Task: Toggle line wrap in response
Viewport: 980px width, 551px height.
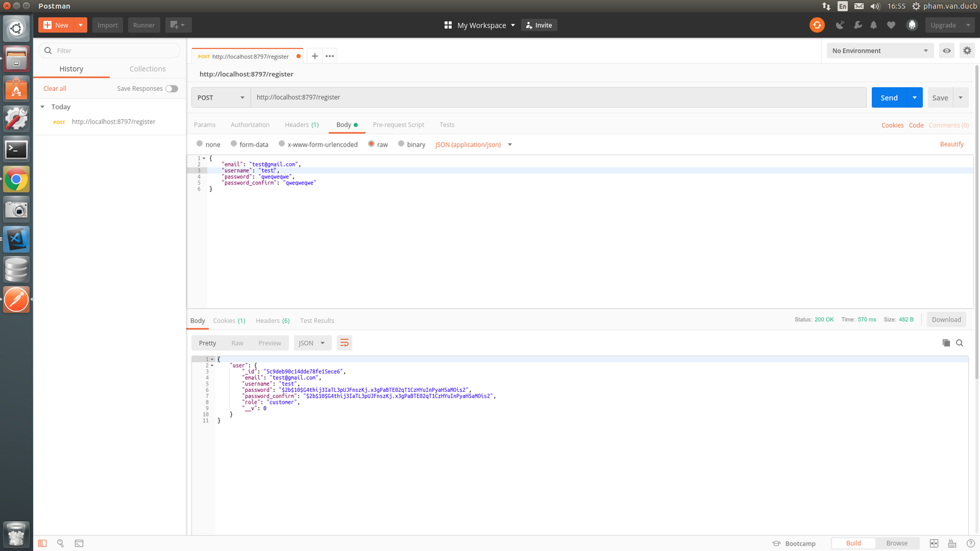Action: click(x=344, y=343)
